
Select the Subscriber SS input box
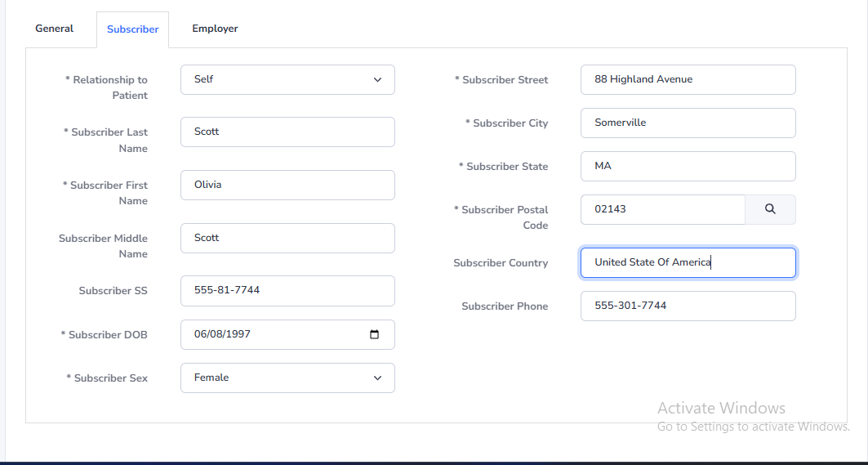(x=287, y=290)
